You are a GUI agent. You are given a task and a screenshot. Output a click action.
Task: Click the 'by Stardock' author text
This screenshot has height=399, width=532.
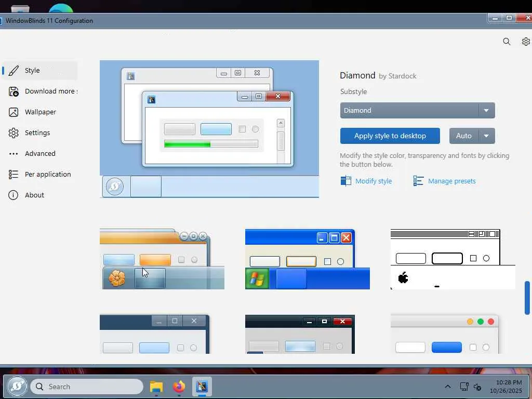pyautogui.click(x=397, y=76)
